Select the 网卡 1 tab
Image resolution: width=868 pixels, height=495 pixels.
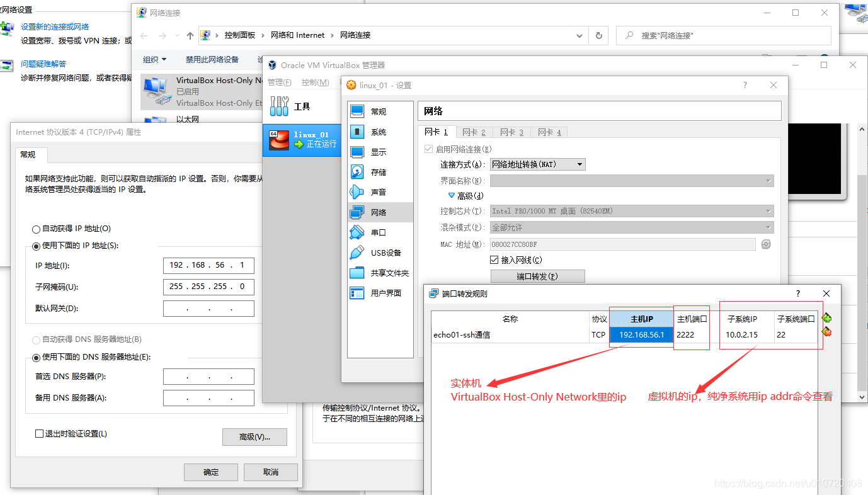[x=437, y=132]
